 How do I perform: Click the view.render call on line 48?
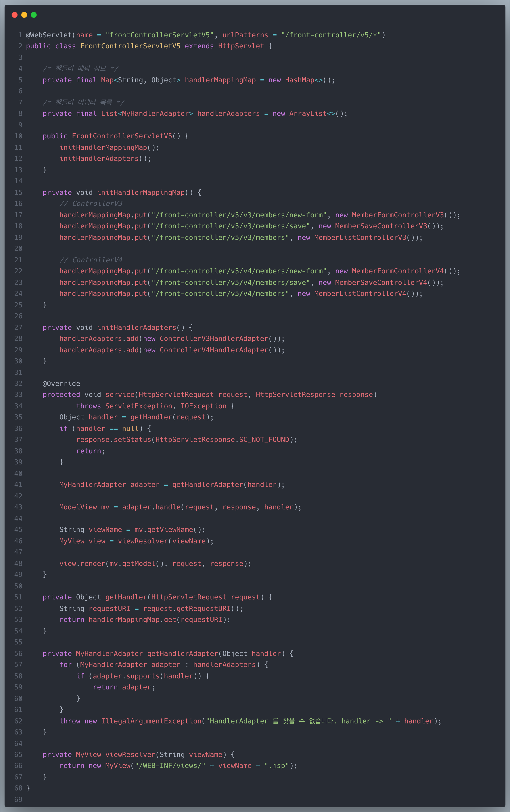(82, 564)
